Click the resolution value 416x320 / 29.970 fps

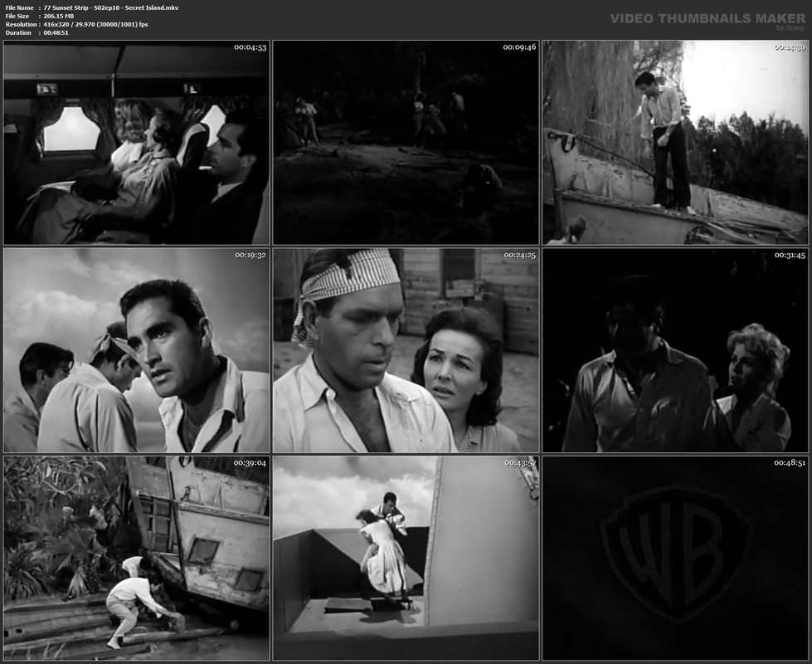(96, 24)
